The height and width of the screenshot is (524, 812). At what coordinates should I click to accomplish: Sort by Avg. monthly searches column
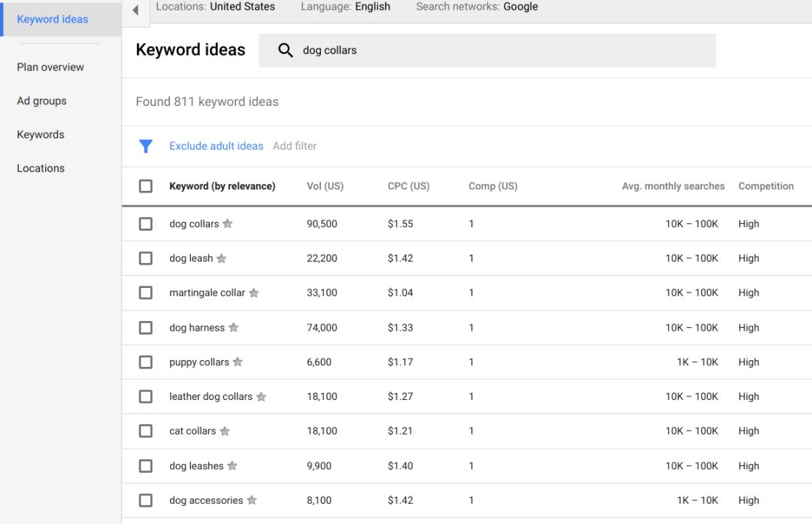click(673, 186)
